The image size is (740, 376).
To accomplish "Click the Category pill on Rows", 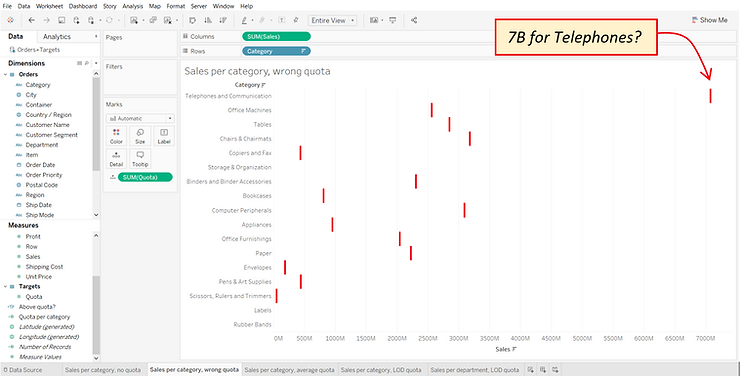I will [x=276, y=51].
